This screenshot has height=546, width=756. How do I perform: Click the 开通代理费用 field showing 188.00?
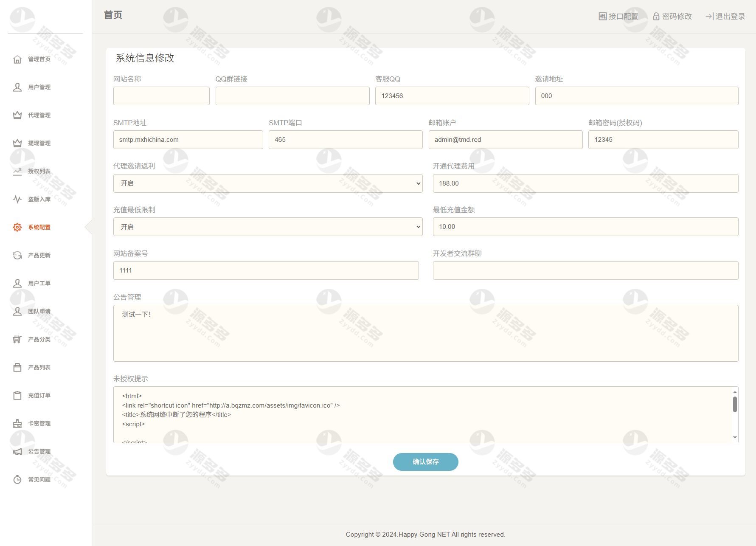(586, 183)
